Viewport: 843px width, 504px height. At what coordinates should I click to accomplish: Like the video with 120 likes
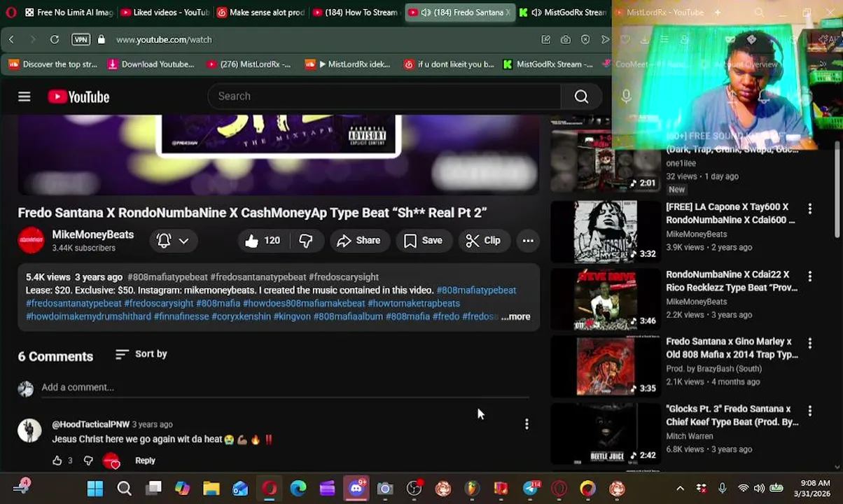pos(263,241)
